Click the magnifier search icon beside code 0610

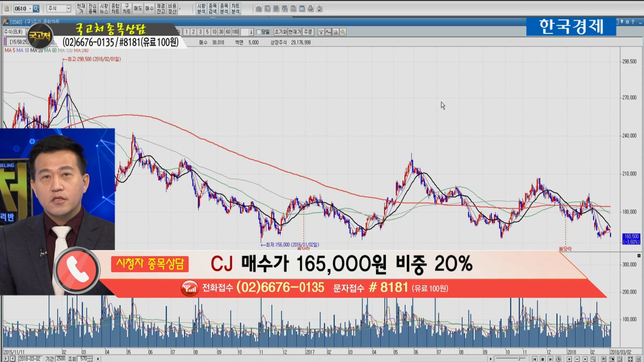(36, 9)
